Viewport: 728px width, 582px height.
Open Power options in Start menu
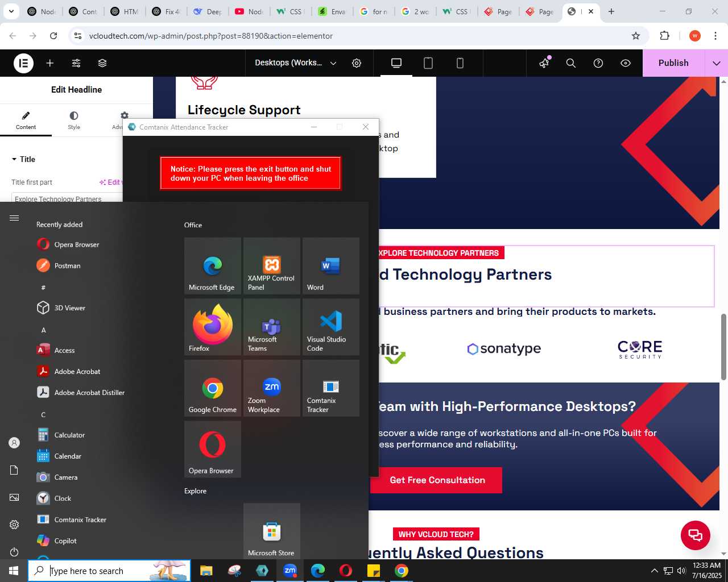(x=14, y=552)
